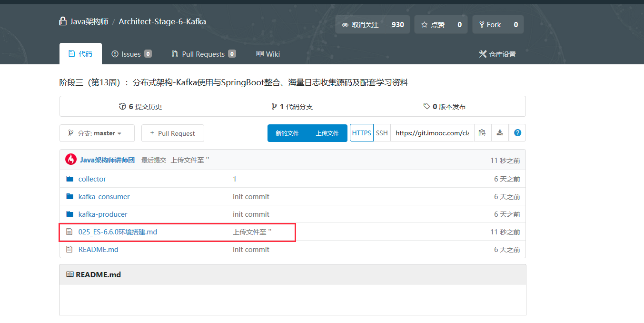644x323 pixels.
Task: Click the star icon in 点赞 button
Action: coord(425,25)
